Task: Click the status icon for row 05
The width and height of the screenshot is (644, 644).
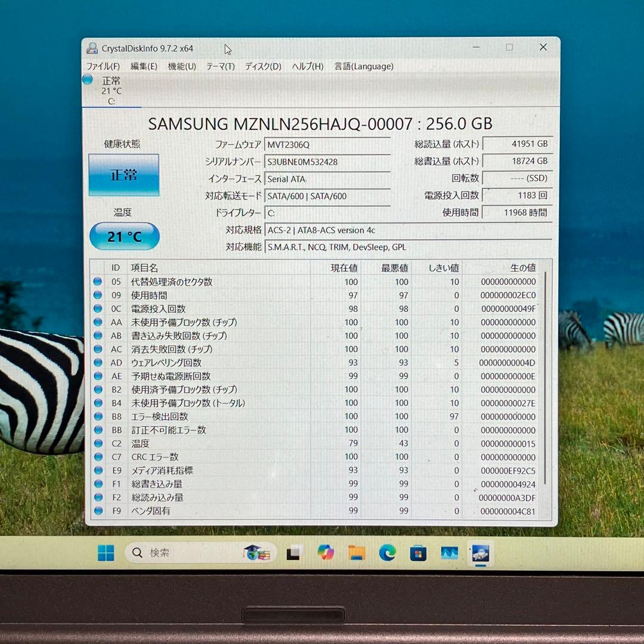Action: pyautogui.click(x=97, y=282)
